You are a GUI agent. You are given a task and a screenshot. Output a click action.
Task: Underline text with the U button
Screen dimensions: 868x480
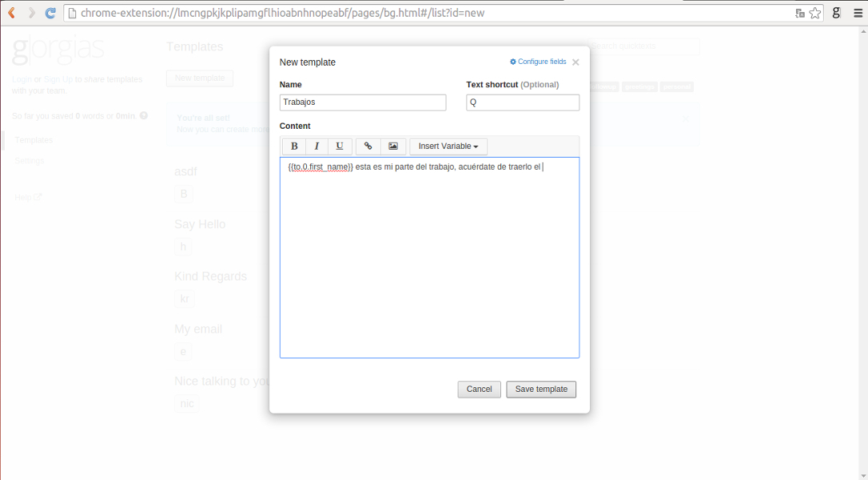click(x=339, y=146)
